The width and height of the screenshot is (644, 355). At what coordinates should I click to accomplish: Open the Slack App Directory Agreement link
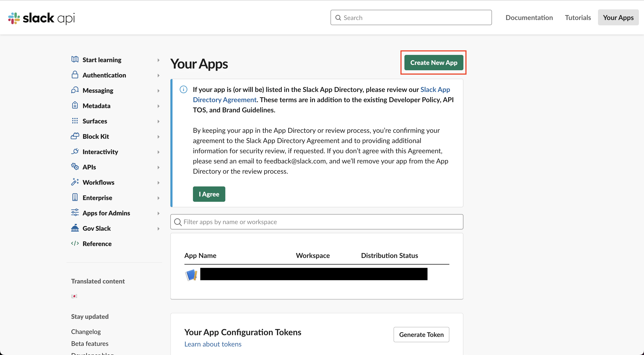pyautogui.click(x=321, y=94)
